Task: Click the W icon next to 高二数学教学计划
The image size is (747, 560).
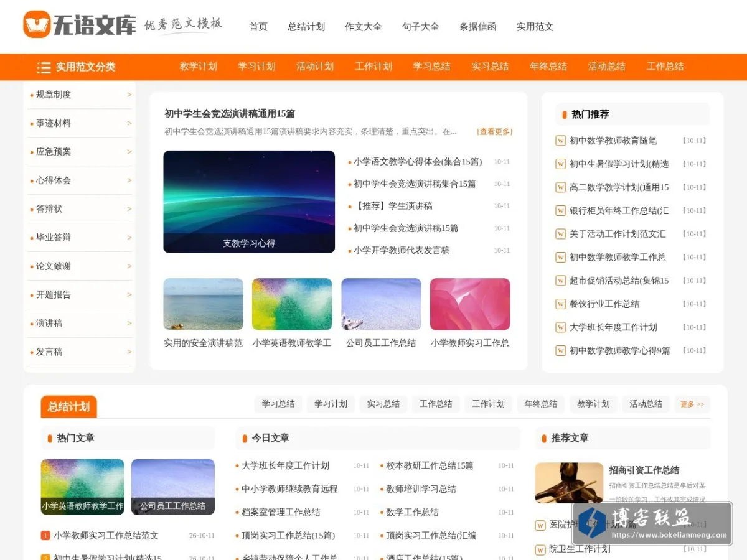Action: (x=560, y=187)
